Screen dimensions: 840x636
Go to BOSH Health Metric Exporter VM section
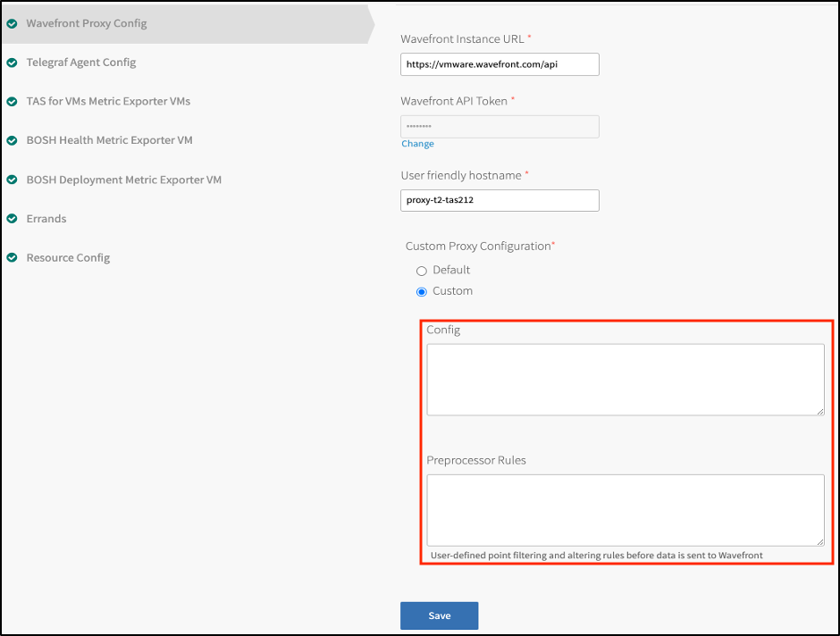pos(109,141)
